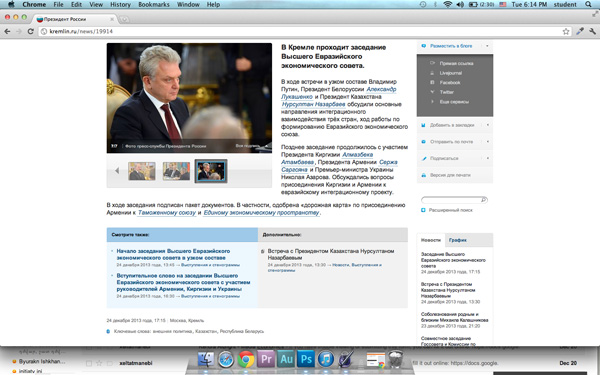
Task: Open a new tab with the new-tab button
Action: [x=124, y=19]
